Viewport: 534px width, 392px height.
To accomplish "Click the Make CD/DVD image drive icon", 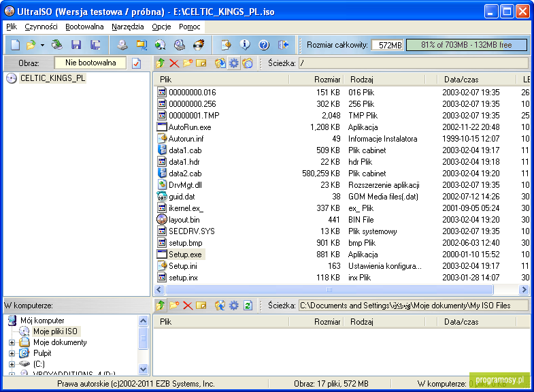I will coord(122,45).
